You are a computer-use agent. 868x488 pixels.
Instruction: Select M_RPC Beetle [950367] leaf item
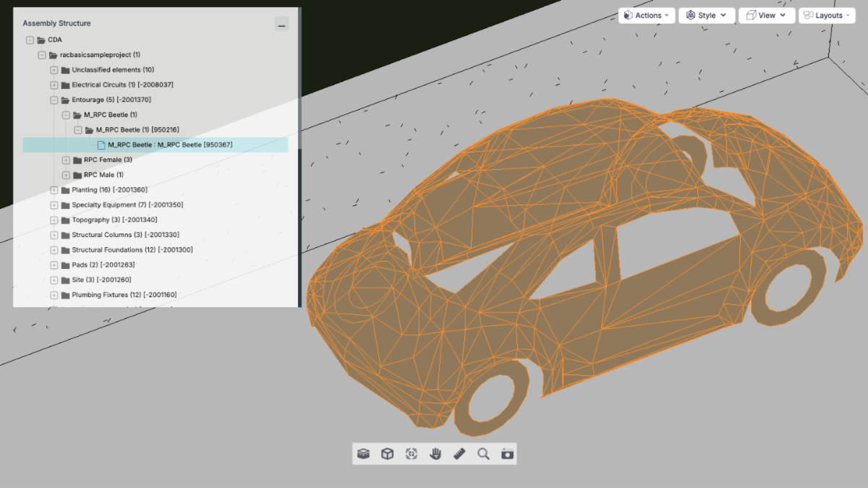170,145
